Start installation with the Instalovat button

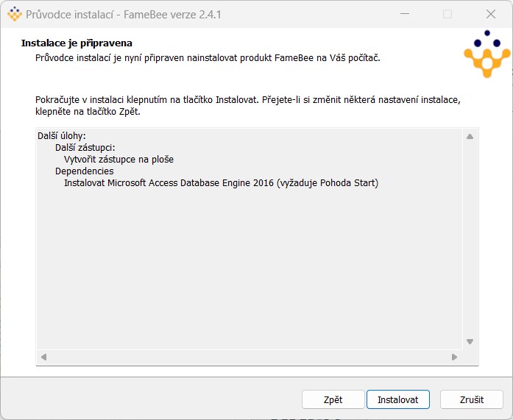tap(398, 399)
